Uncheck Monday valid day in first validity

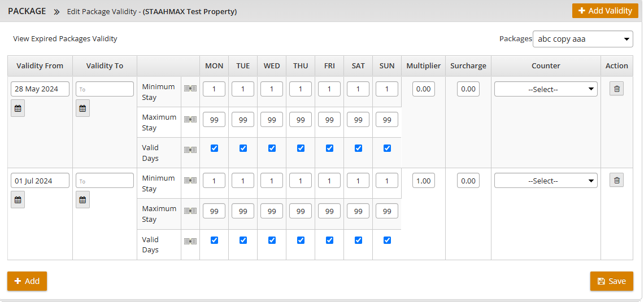[x=214, y=148]
